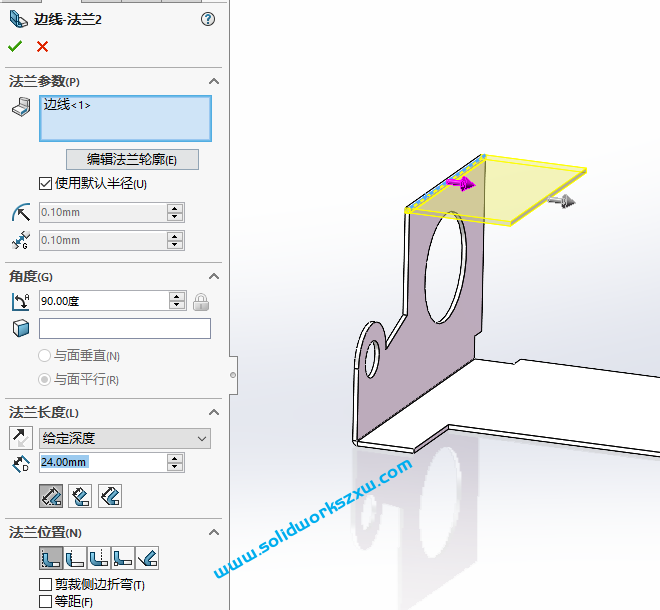Increase bend radius with up arrow
The height and width of the screenshot is (610, 660).
[x=175, y=208]
